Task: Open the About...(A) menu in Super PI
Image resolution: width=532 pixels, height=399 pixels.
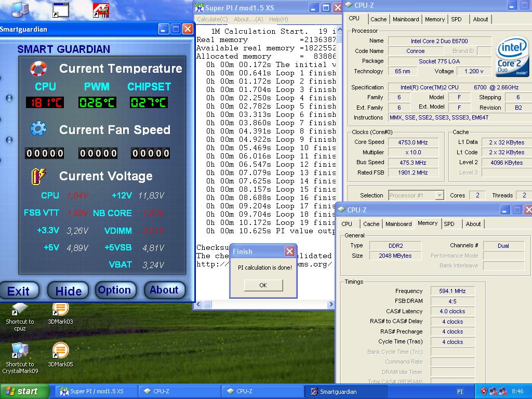Action: click(248, 19)
